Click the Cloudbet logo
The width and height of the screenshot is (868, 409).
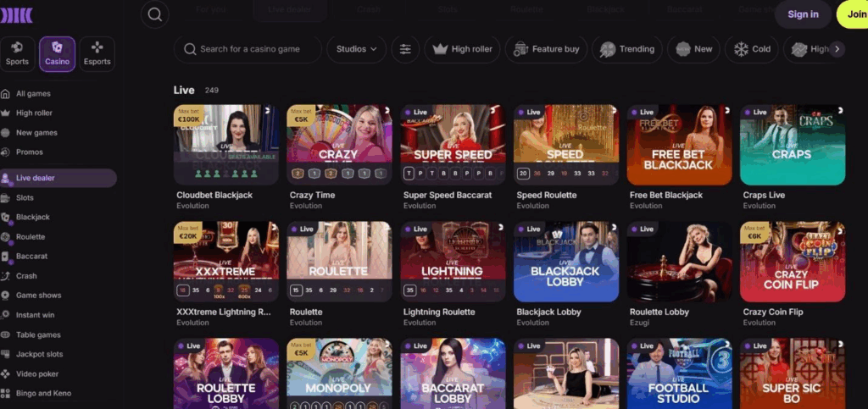click(16, 15)
